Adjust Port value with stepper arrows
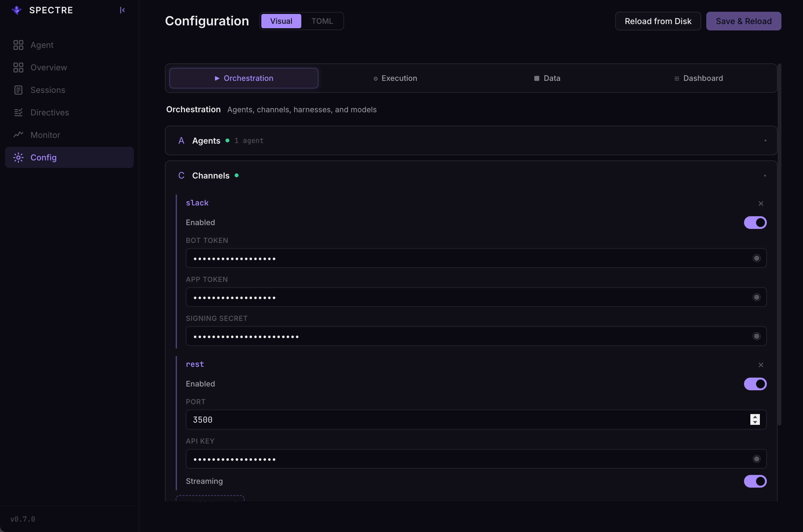 (x=755, y=419)
